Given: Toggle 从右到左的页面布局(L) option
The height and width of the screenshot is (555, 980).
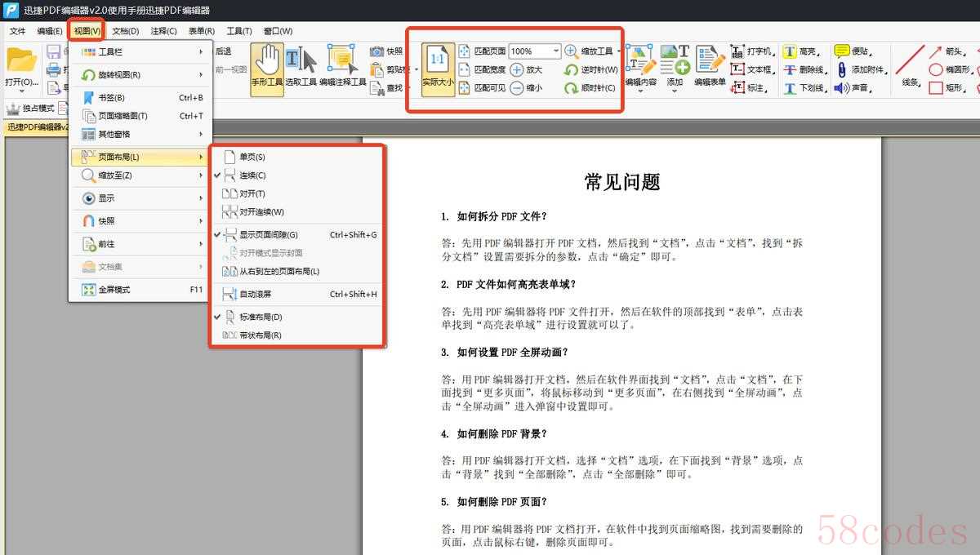Looking at the screenshot, I should (x=297, y=271).
